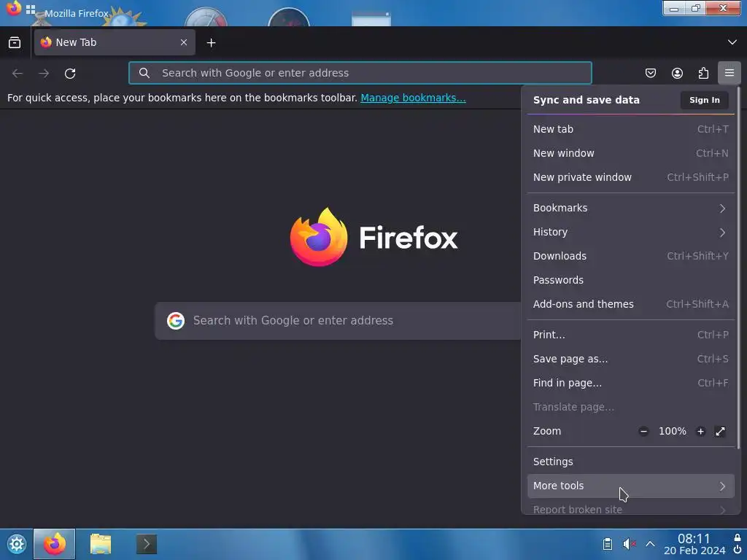Choose Print... in the menu
This screenshot has height=560, width=747.
coord(631,335)
